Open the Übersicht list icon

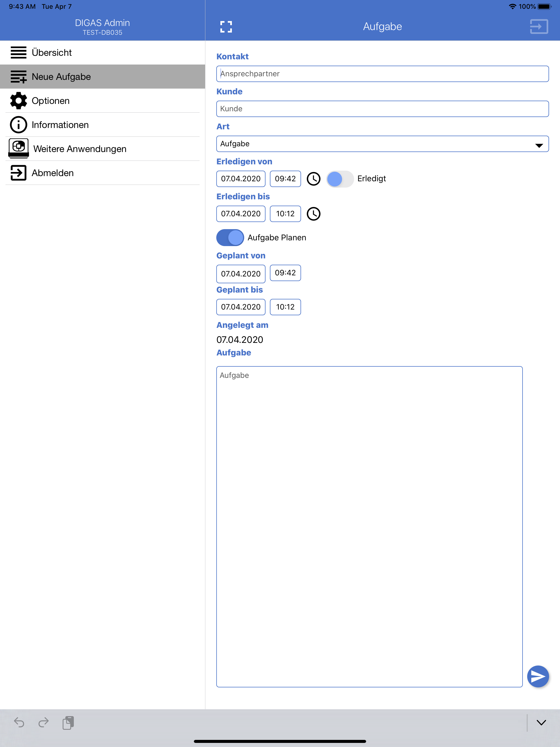pyautogui.click(x=18, y=53)
